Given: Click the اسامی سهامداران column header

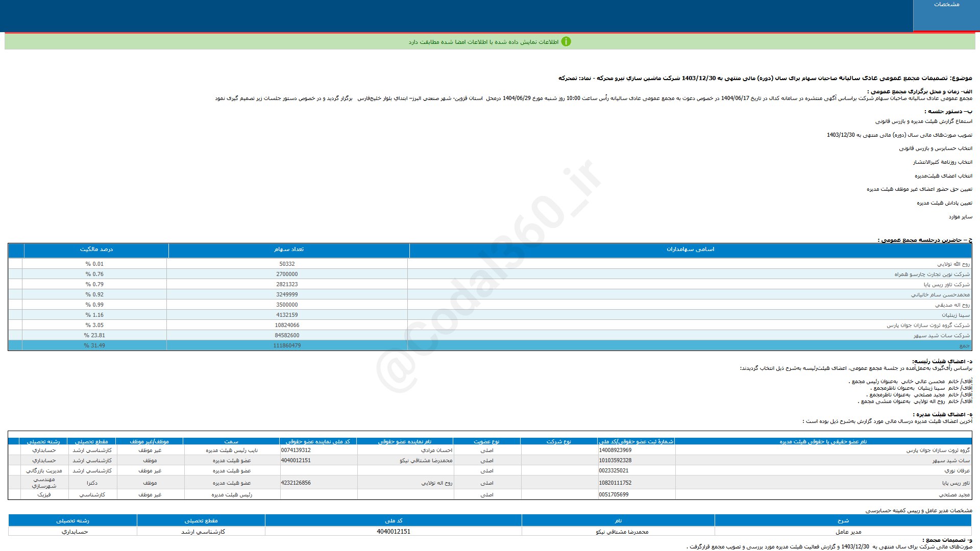Looking at the screenshot, I should pos(690,249).
